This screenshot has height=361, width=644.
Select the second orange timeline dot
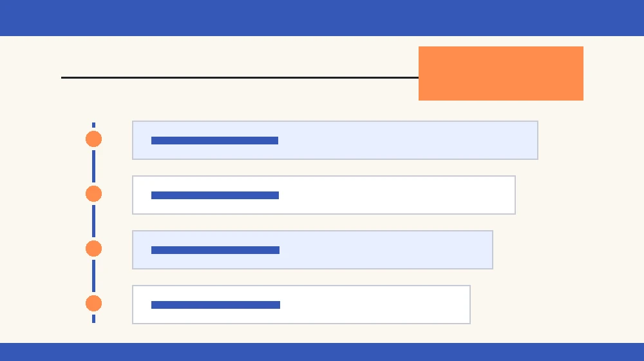[93, 193]
